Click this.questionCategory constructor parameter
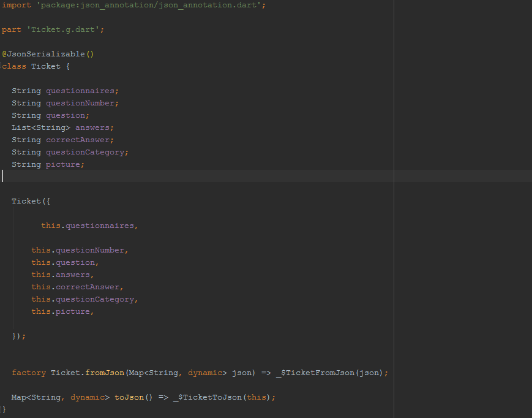This screenshot has height=418, width=532. click(83, 299)
